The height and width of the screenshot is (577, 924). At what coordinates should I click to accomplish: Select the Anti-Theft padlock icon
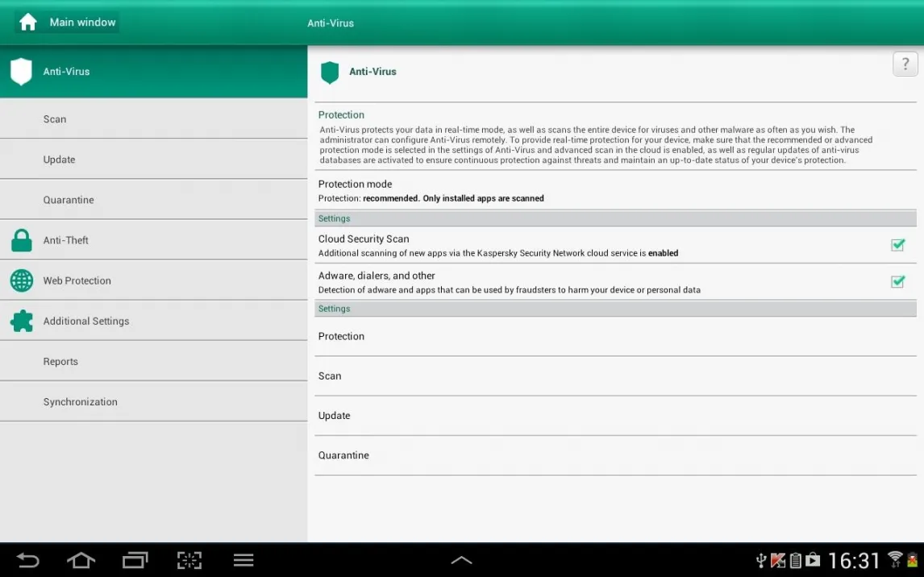click(22, 240)
